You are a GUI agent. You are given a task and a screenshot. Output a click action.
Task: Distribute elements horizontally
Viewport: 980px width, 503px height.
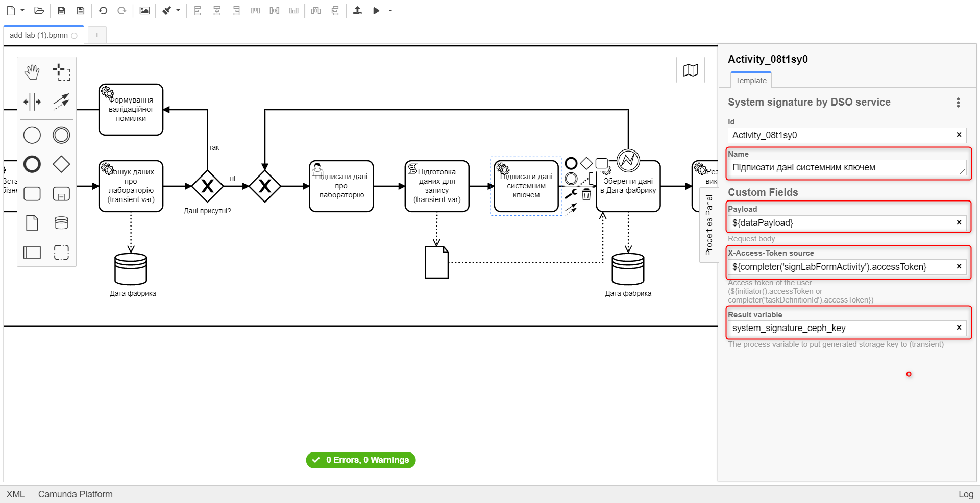click(316, 10)
